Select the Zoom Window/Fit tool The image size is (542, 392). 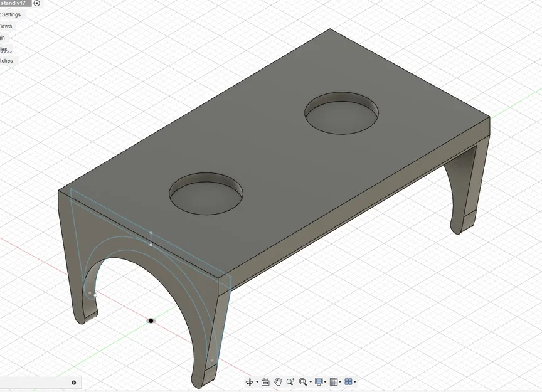pyautogui.click(x=303, y=382)
